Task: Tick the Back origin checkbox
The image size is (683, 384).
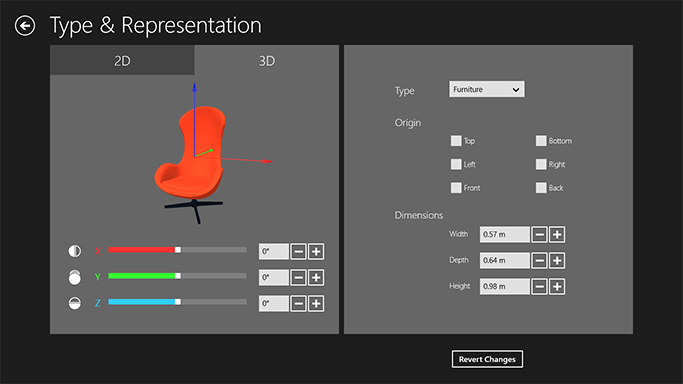Action: point(541,188)
